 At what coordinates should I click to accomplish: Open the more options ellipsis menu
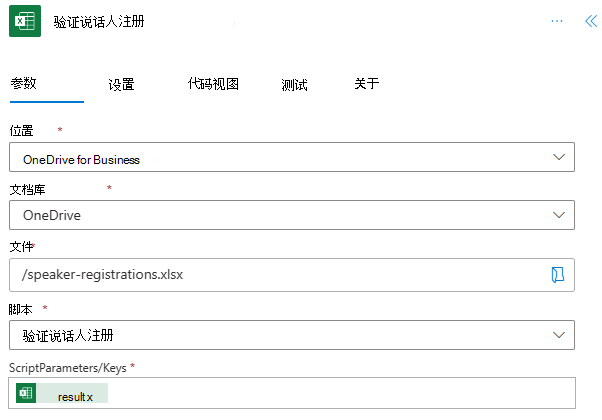[557, 21]
